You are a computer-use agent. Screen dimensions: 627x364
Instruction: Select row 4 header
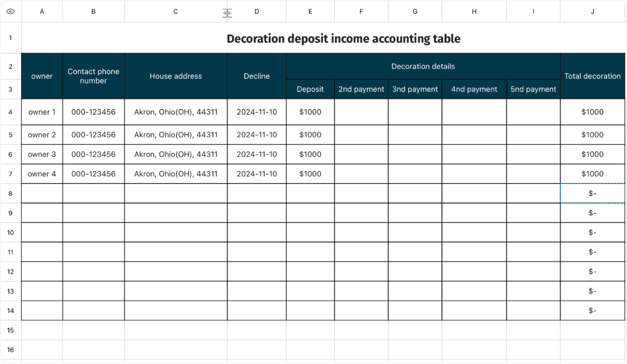pos(10,112)
